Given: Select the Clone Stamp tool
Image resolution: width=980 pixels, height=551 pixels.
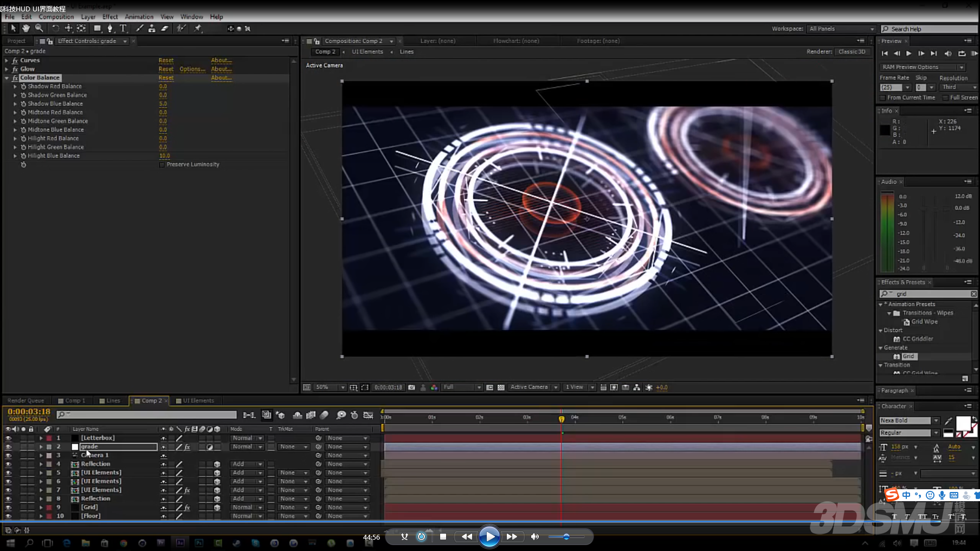Looking at the screenshot, I should (x=152, y=28).
